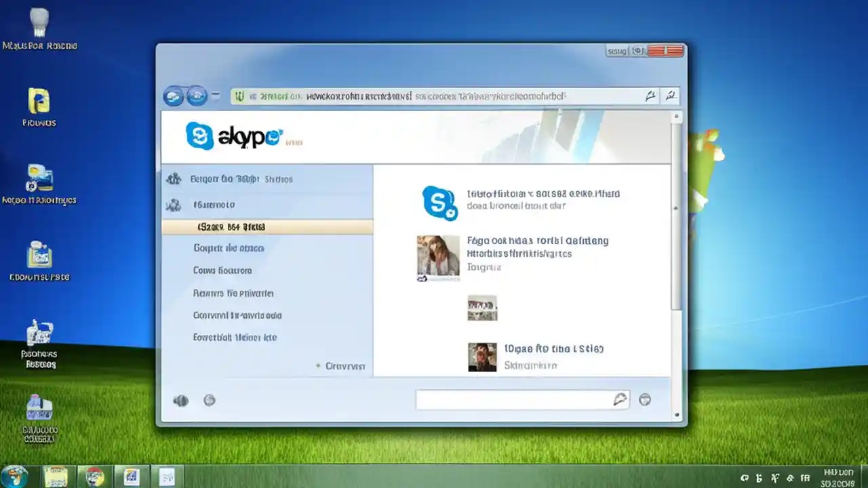Toggle the add-contact icon right of the message bar
The height and width of the screenshot is (488, 868).
click(644, 400)
